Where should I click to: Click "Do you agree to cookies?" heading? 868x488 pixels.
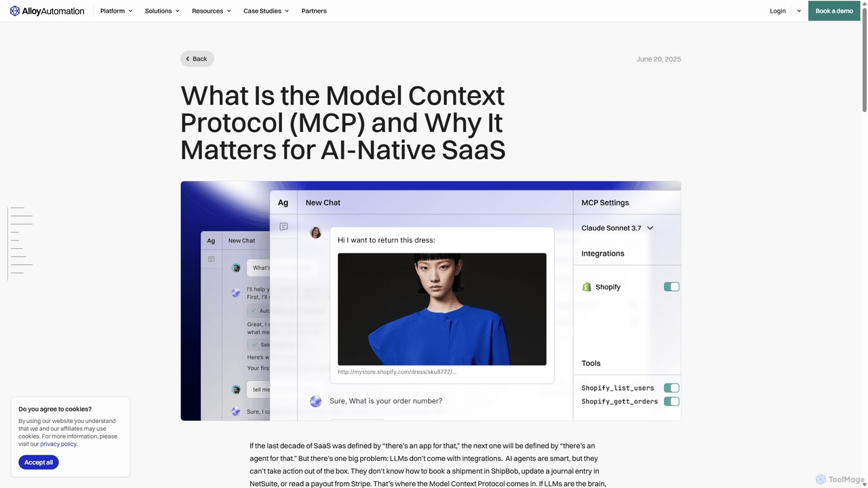click(55, 409)
